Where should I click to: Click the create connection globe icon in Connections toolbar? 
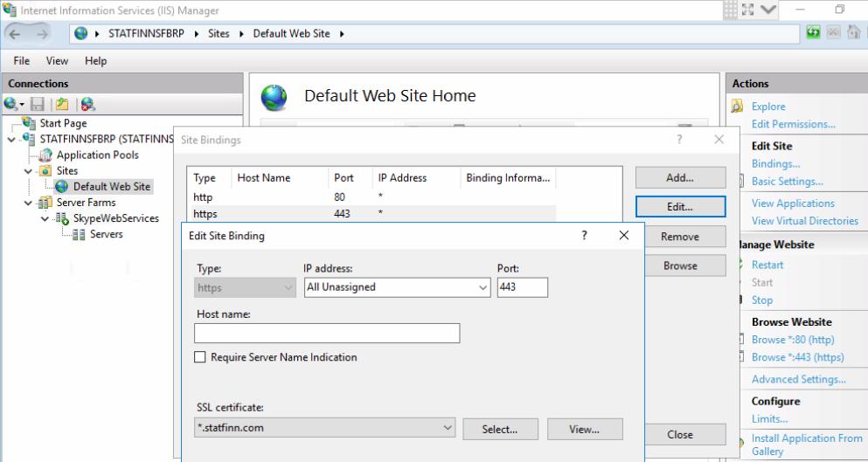point(10,104)
